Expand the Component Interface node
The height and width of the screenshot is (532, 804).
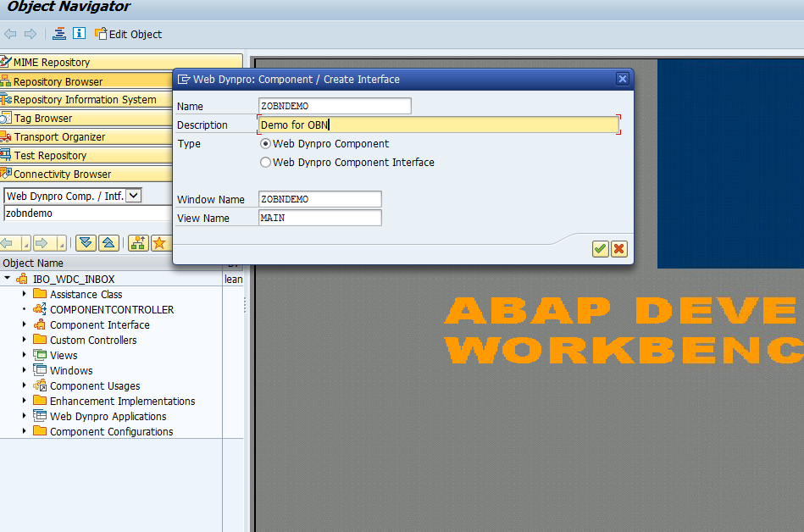click(x=24, y=324)
